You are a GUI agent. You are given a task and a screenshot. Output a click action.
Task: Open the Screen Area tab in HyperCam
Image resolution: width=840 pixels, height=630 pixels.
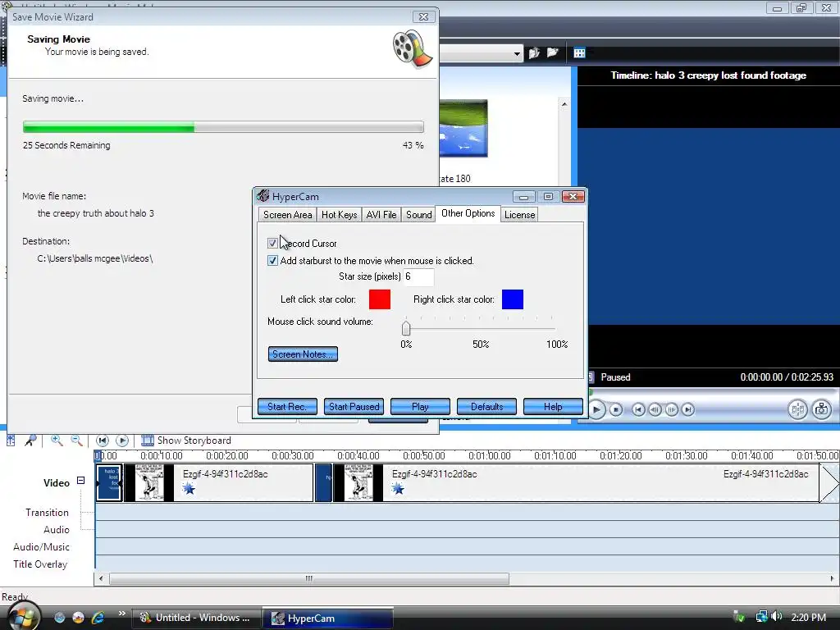tap(287, 215)
